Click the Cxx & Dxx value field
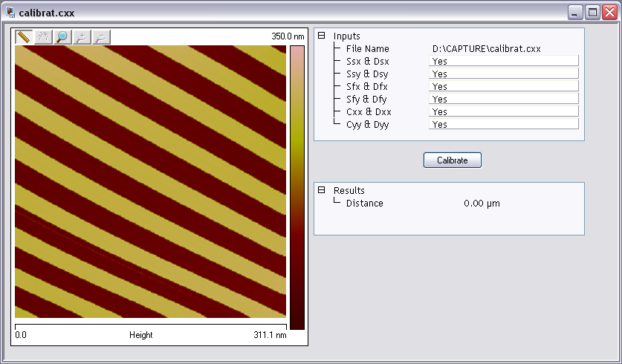622x364 pixels. 503,112
